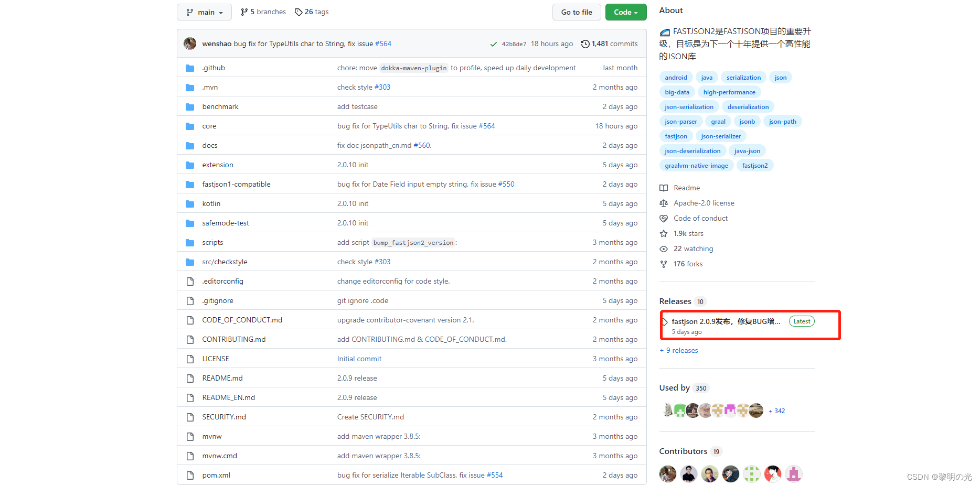
Task: Open the json-serialization topic tag
Action: coord(689,106)
